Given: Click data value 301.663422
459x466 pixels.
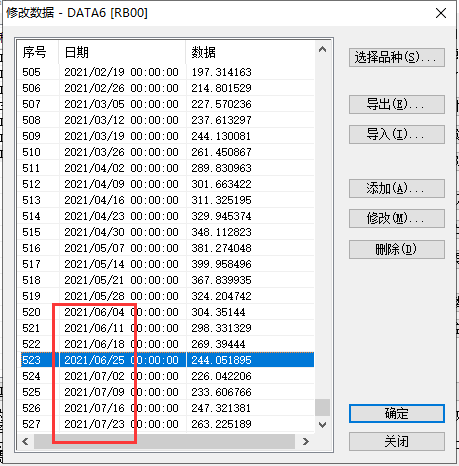Looking at the screenshot, I should tap(221, 184).
